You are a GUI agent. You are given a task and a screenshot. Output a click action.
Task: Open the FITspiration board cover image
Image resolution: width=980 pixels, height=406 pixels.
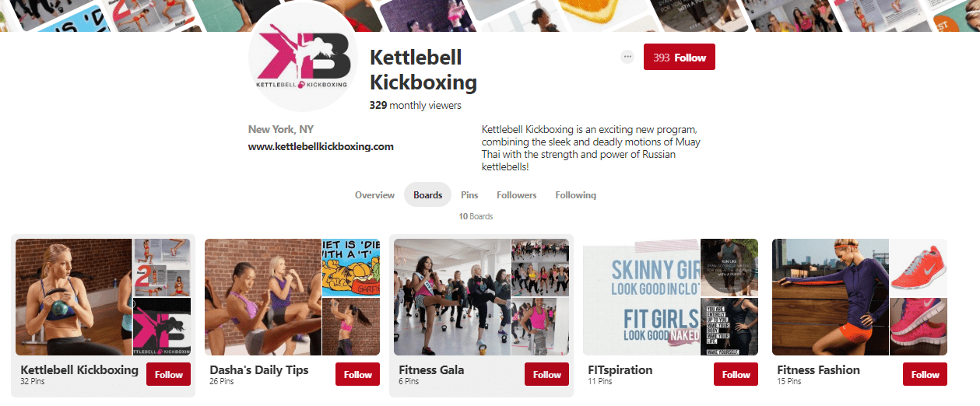click(641, 297)
